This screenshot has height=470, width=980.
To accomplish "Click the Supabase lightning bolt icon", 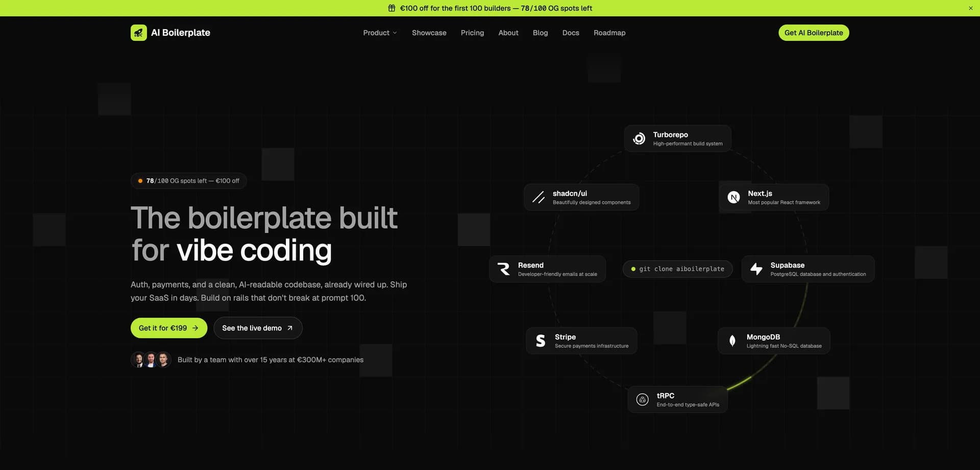I will click(x=756, y=269).
